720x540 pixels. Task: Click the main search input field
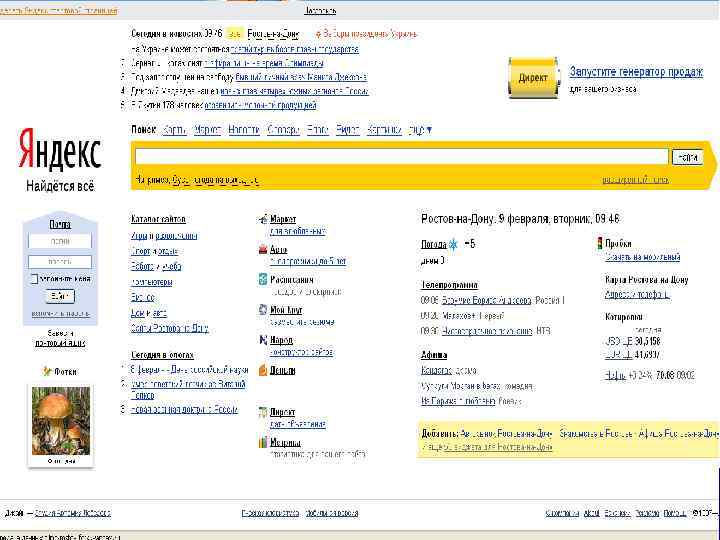402,157
